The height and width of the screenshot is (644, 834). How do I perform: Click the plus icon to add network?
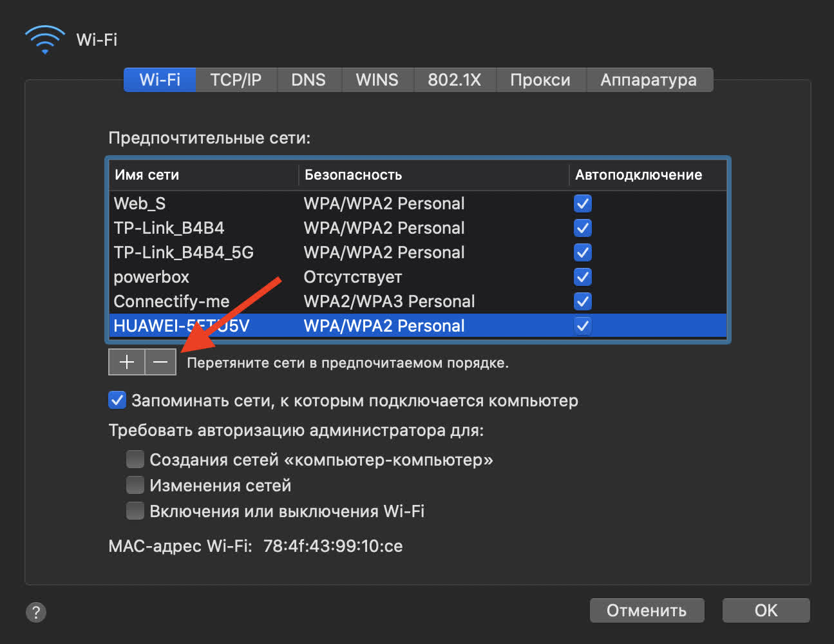point(127,362)
